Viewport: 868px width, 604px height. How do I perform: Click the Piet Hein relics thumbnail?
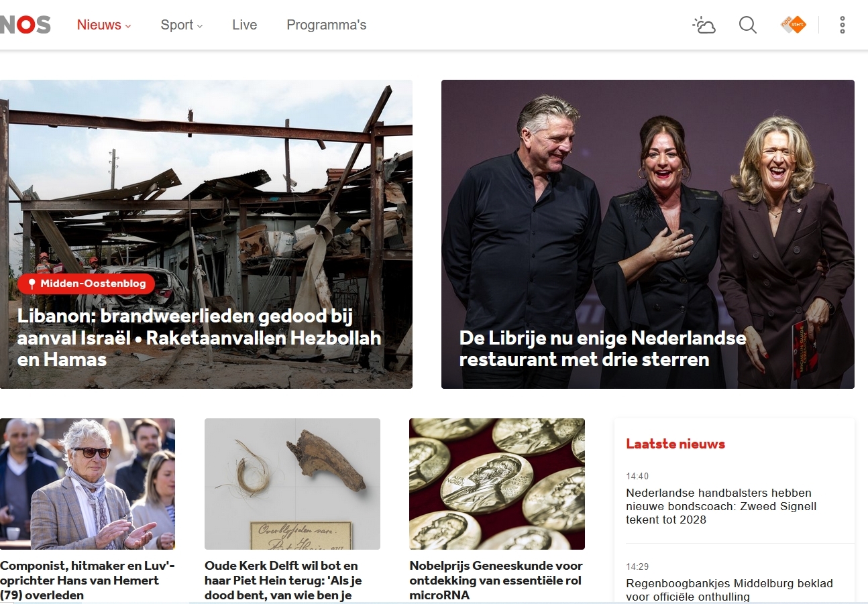292,484
